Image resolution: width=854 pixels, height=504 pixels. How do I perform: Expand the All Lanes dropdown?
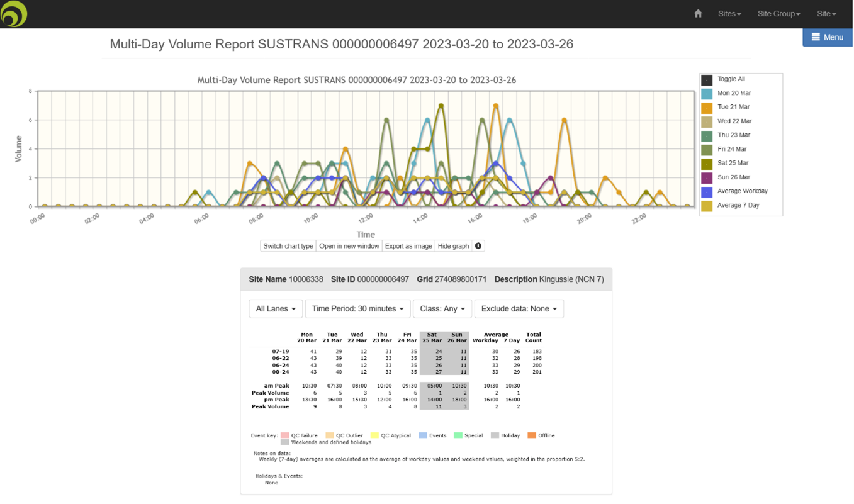[x=276, y=309]
